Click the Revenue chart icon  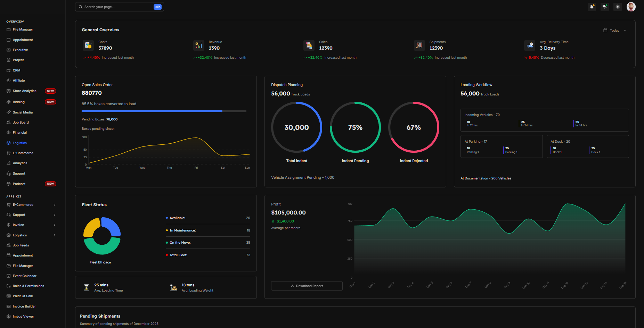(199, 45)
